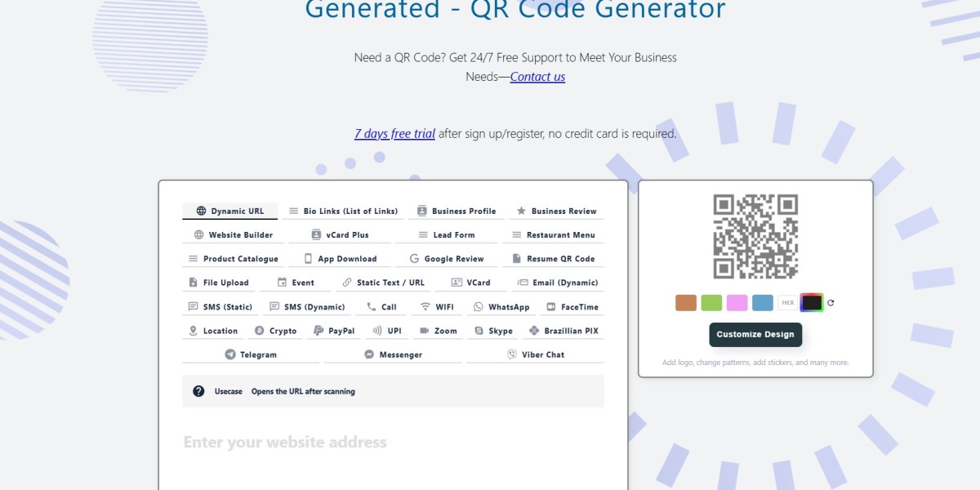Click the phone icon beside App Download

coord(308,258)
